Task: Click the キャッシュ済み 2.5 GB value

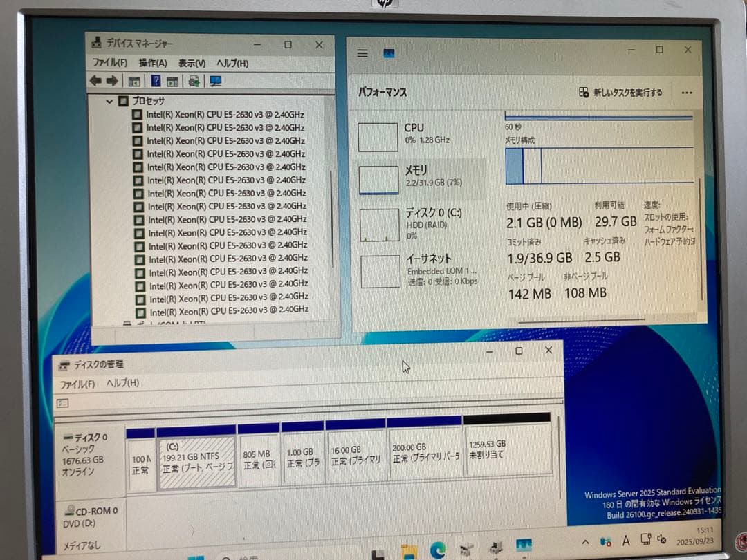Action: pyautogui.click(x=602, y=257)
